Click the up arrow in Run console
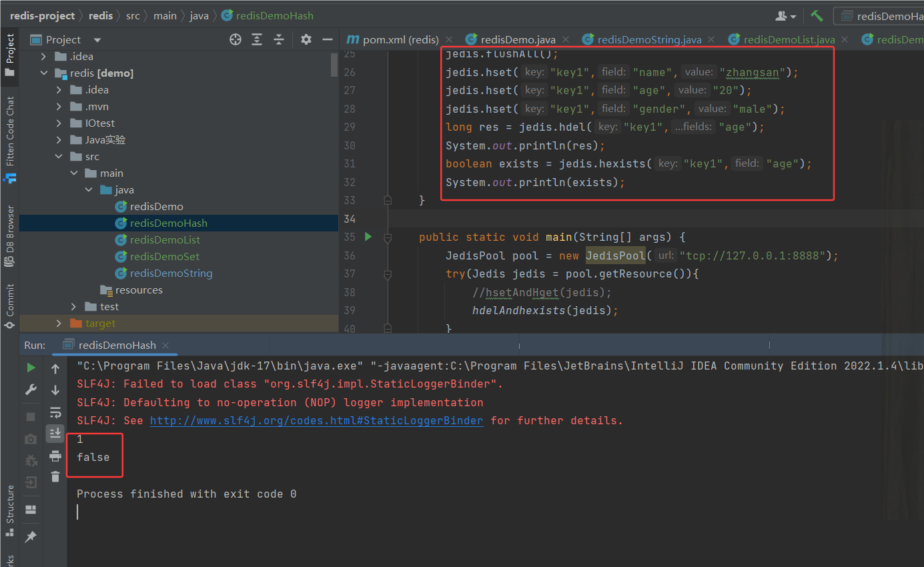 55,369
